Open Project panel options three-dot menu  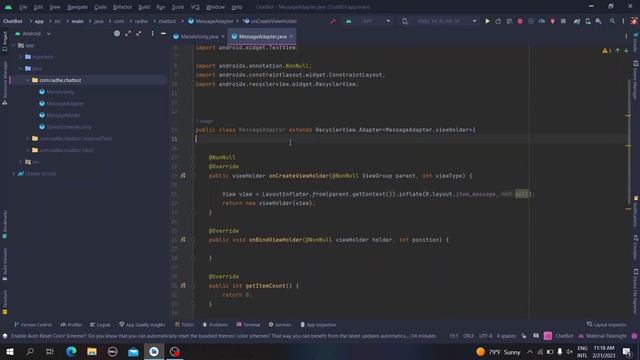152,33
